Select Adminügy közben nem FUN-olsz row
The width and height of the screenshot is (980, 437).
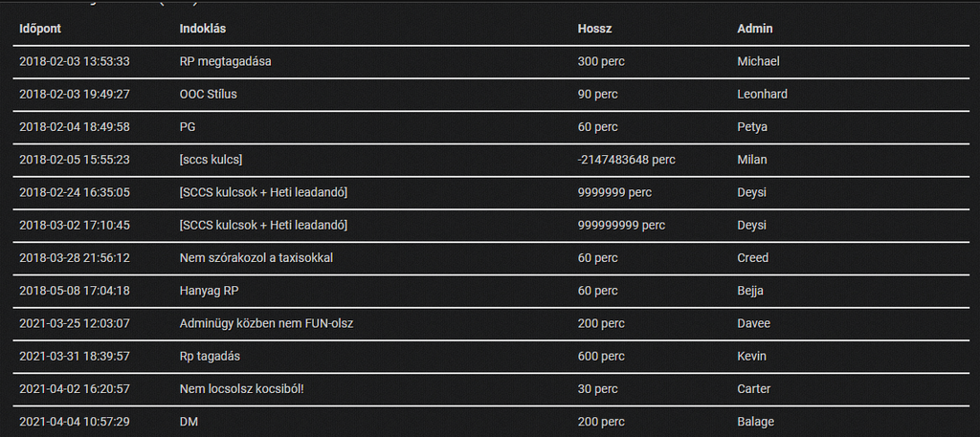click(x=266, y=323)
